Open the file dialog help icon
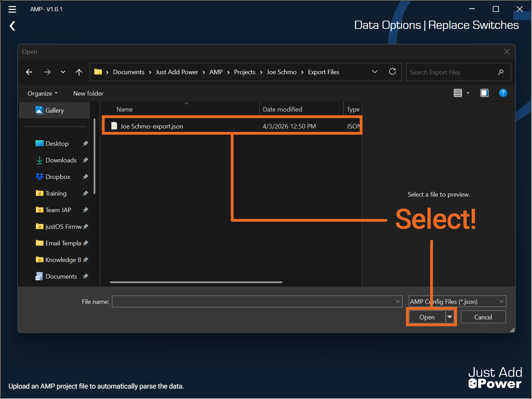 [503, 93]
